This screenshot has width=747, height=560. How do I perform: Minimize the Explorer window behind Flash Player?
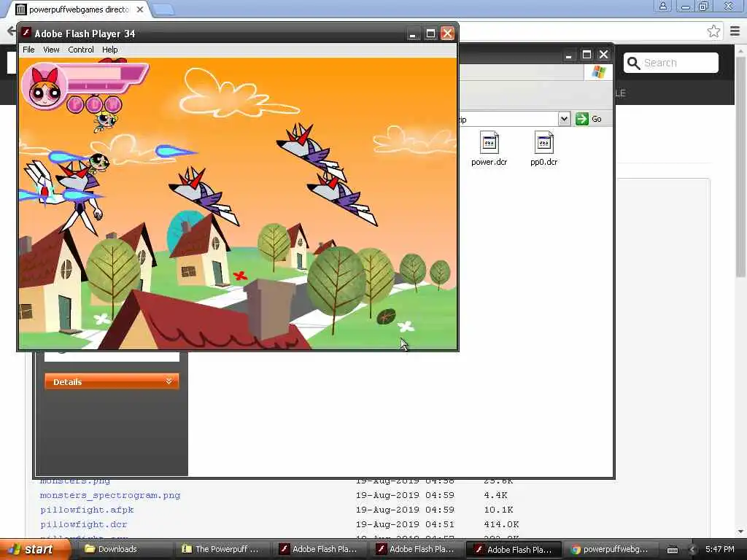pyautogui.click(x=568, y=55)
